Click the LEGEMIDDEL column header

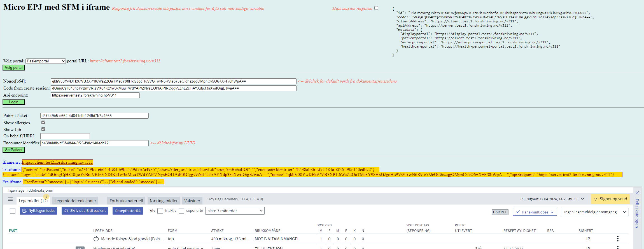104,231
